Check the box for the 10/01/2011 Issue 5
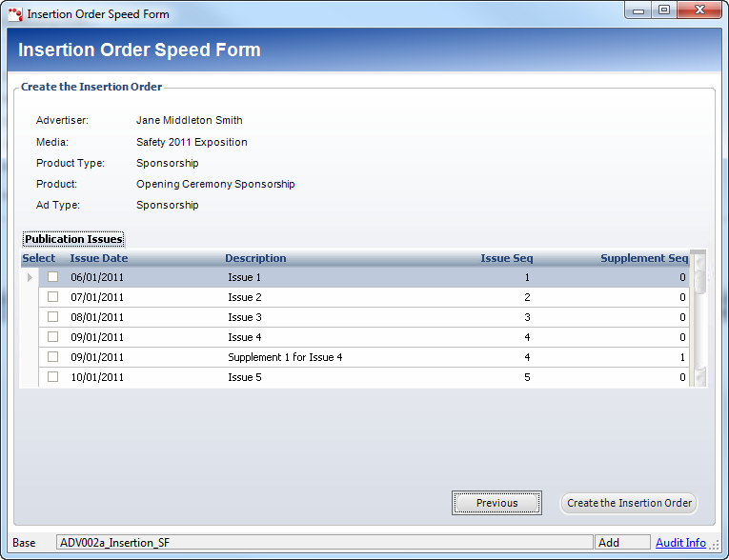Image resolution: width=729 pixels, height=560 pixels. [53, 377]
